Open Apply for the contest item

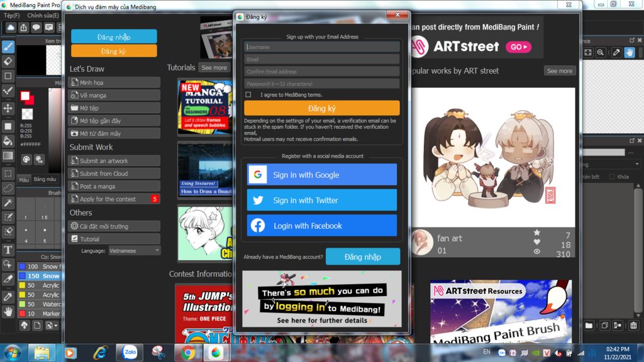(x=114, y=199)
